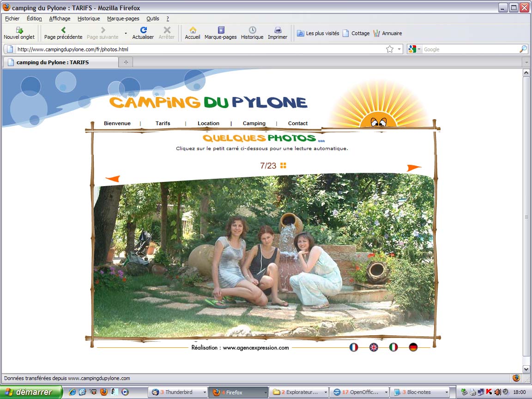This screenshot has height=399, width=532.
Task: Select the camping du Pylone : TARIFS tab
Action: tap(61, 62)
